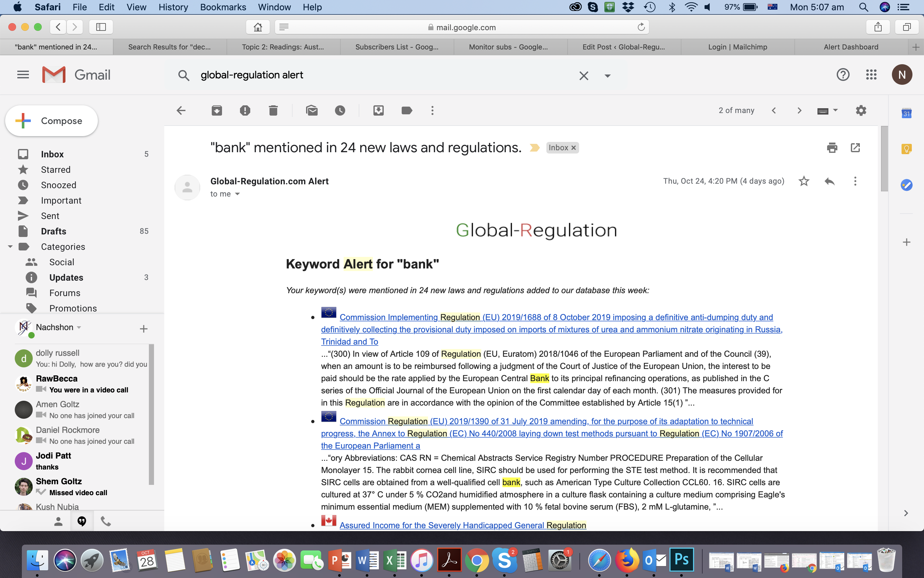Image resolution: width=924 pixels, height=578 pixels.
Task: Mark the email as unread
Action: [312, 111]
